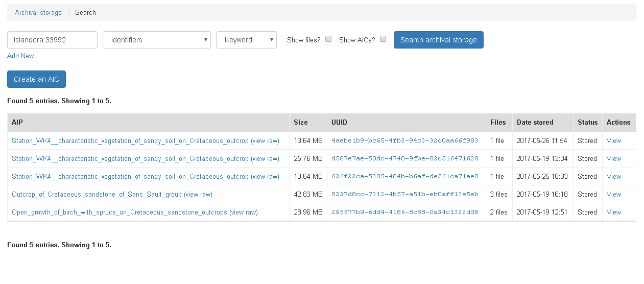Open UUID 4aebe1b9-bc65-4fb3-94c3-32c0aa66f983 link
The height and width of the screenshot is (284, 644).
(x=405, y=140)
